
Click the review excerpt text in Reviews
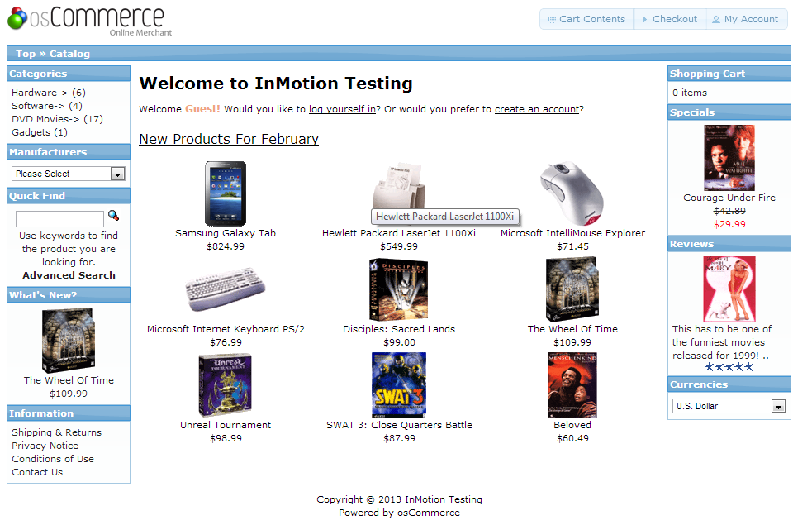(x=722, y=342)
